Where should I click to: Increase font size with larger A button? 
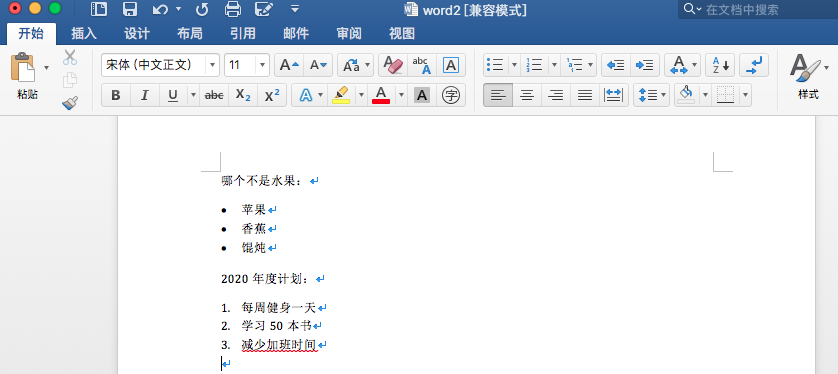point(289,65)
